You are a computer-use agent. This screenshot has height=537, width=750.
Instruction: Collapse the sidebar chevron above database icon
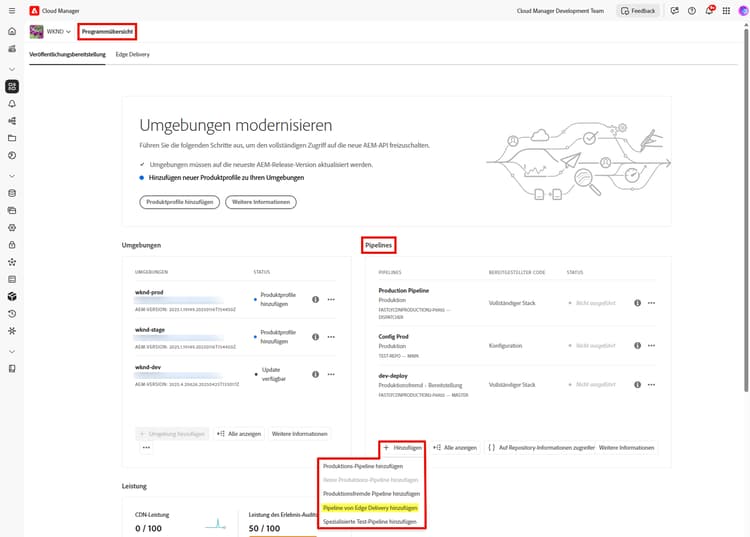click(x=12, y=176)
